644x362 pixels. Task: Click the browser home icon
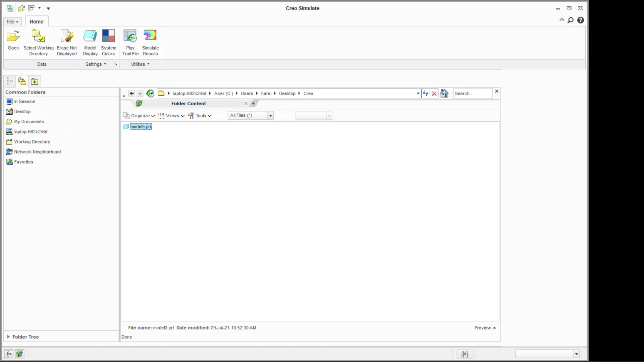click(x=444, y=94)
